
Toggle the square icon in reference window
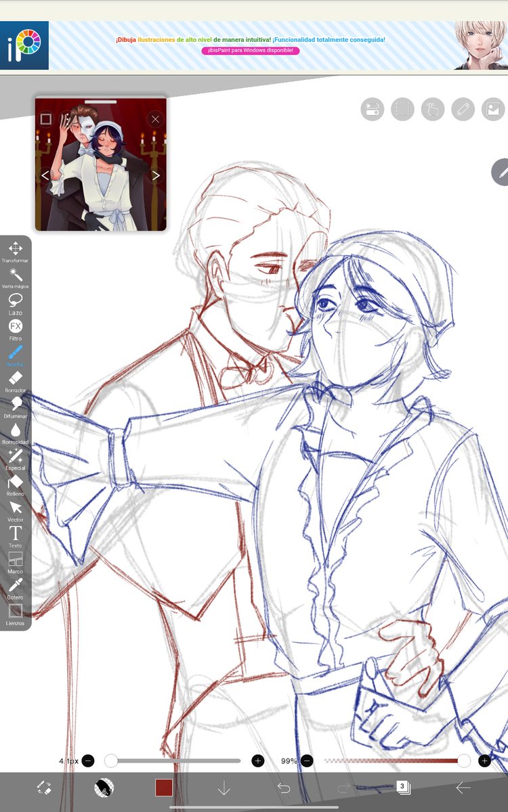[x=45, y=119]
